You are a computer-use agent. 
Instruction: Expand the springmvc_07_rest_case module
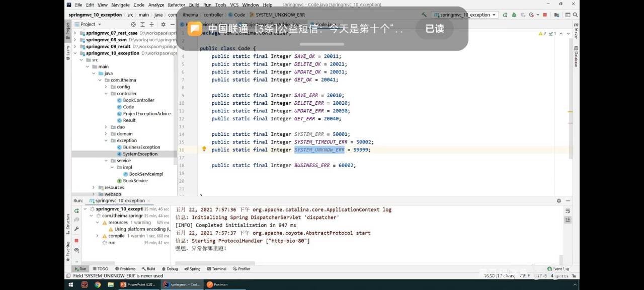pyautogui.click(x=75, y=33)
